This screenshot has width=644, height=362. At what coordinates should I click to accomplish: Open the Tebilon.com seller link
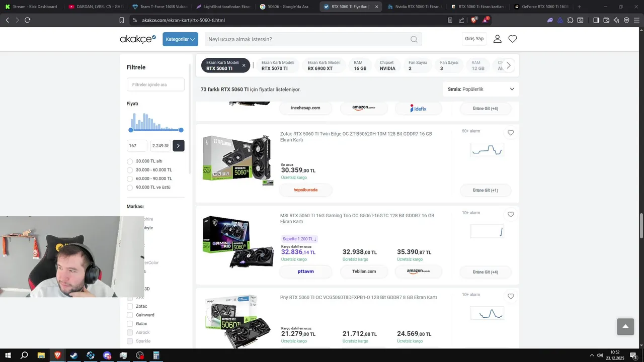[364, 271]
